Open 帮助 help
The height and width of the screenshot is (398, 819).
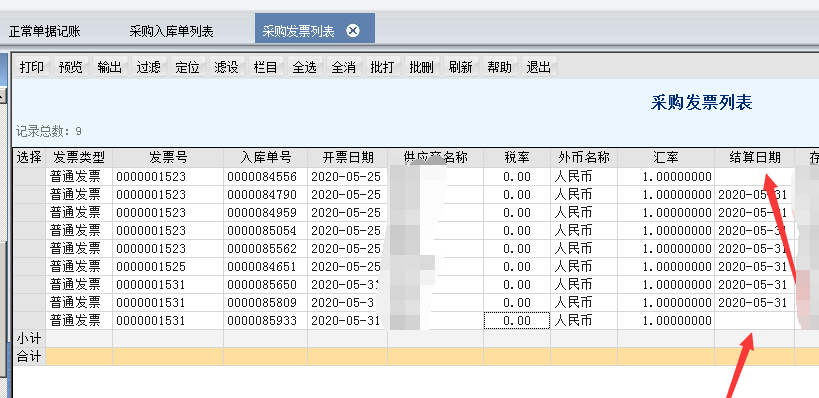point(499,67)
